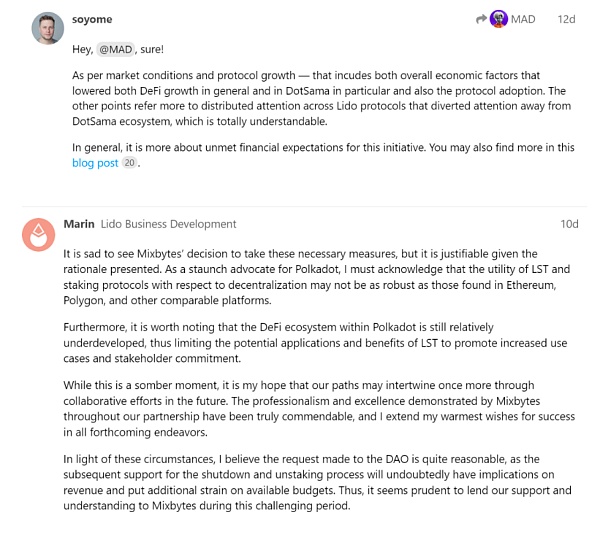Screen dimensions: 600x534
Task: Click the sentence starting "In general, it is more"
Action: (x=320, y=147)
